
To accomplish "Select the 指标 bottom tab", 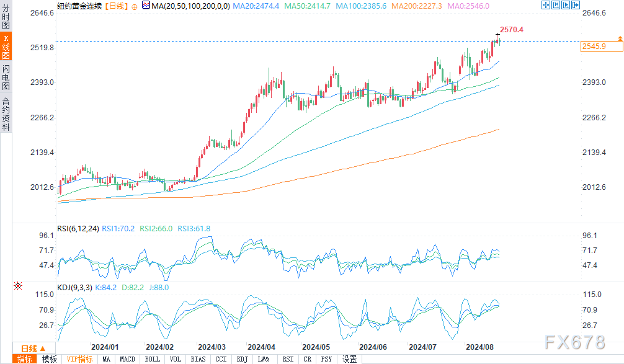I will pos(25,359).
